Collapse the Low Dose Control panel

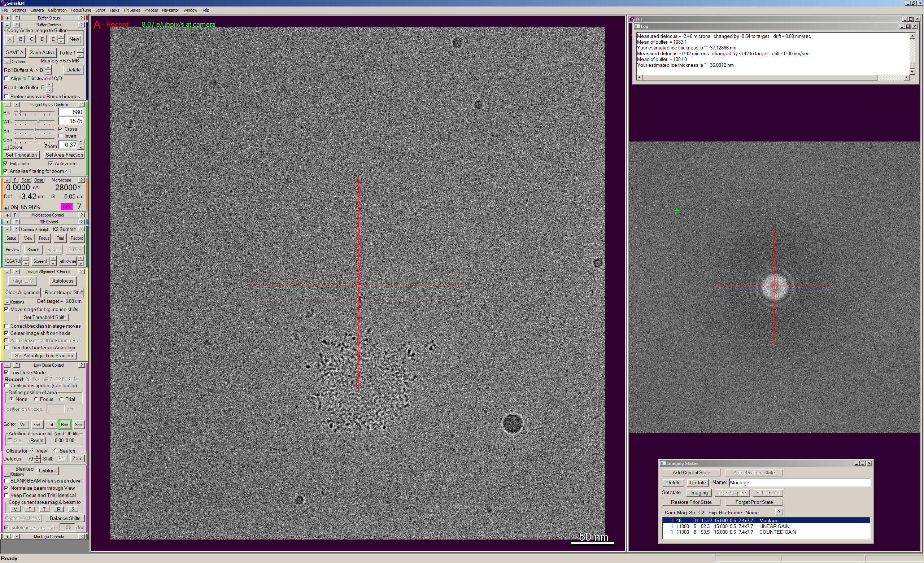click(7, 365)
